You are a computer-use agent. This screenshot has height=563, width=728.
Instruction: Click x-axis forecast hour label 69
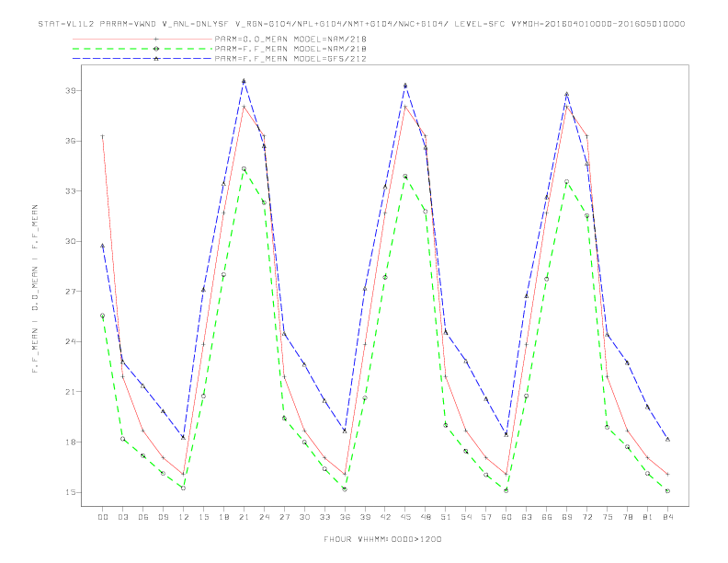click(x=567, y=517)
